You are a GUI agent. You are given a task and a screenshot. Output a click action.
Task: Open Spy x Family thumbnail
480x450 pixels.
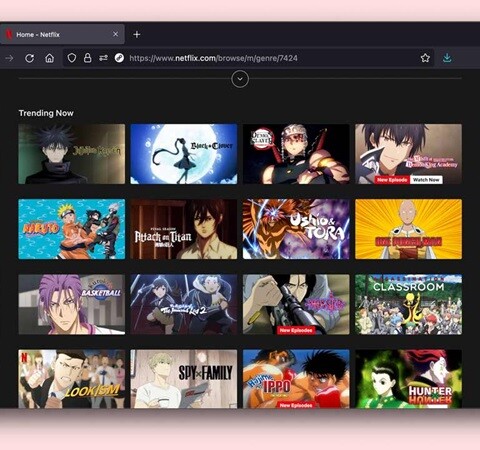(184, 379)
